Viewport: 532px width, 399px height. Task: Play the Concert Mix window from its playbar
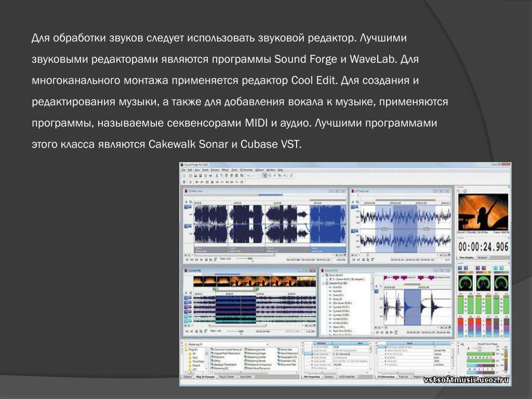tap(201, 331)
